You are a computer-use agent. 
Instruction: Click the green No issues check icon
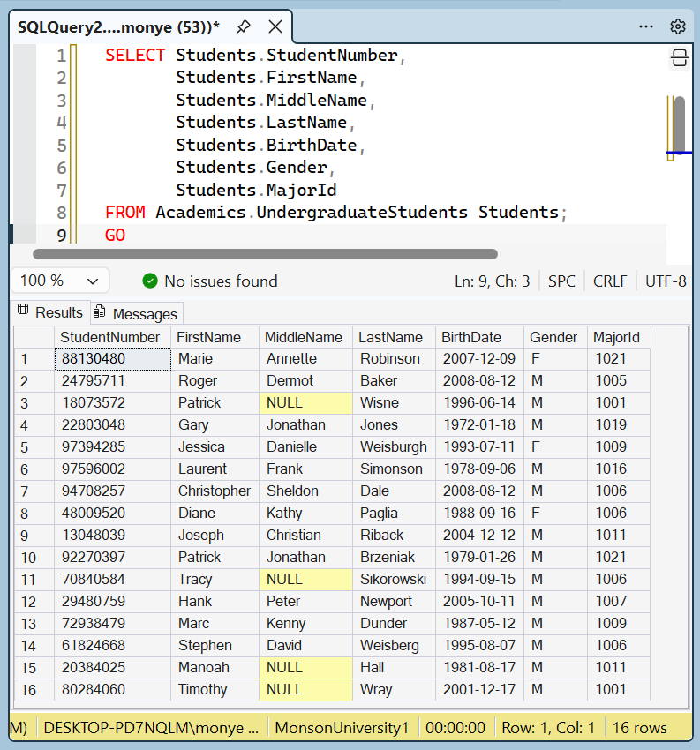150,281
